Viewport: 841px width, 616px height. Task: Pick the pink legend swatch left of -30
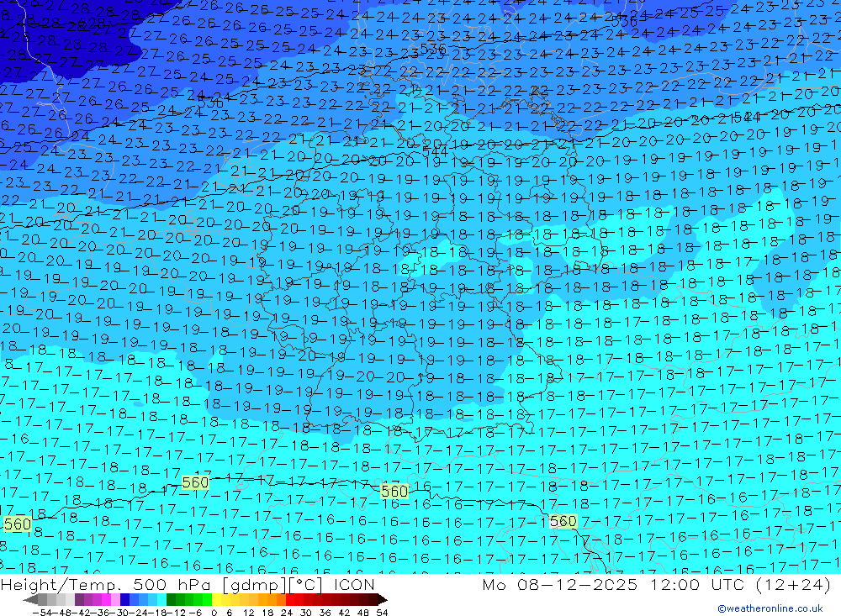click(115, 599)
